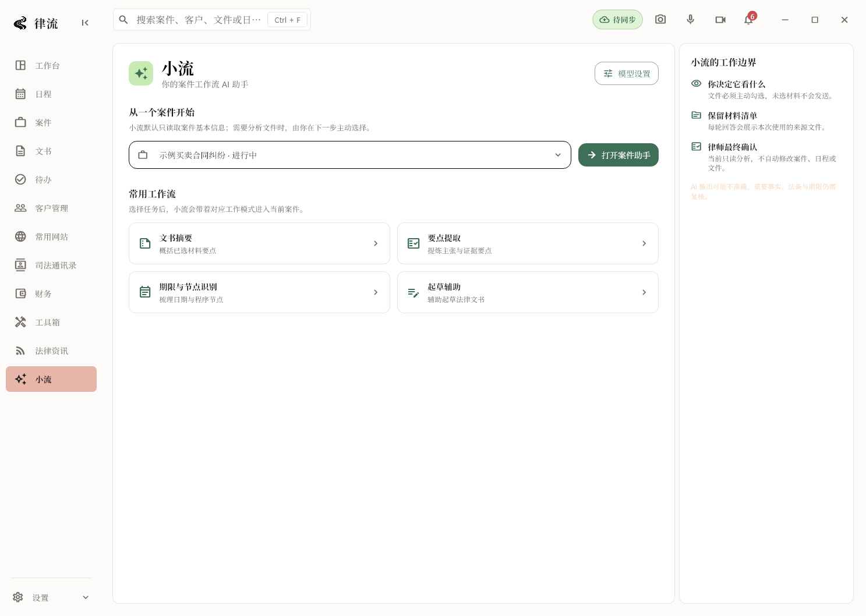Viewport: 866px width, 616px height.
Task: Click the 期限与节点识别 calendar icon
Action: pos(145,292)
